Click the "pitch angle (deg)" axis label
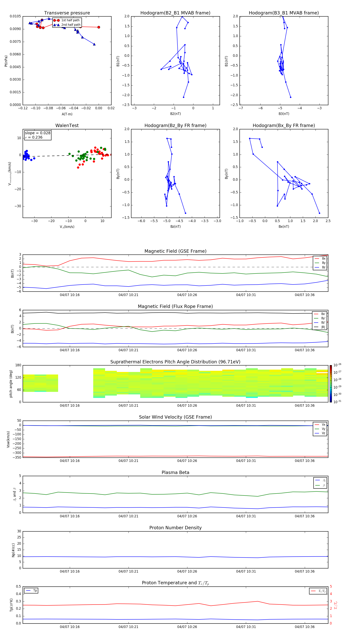 pyautogui.click(x=11, y=384)
